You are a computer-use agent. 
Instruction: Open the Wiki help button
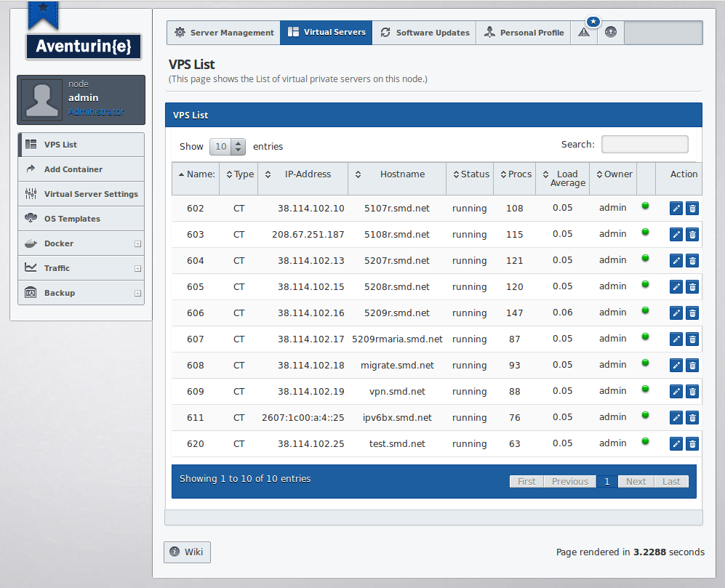188,552
